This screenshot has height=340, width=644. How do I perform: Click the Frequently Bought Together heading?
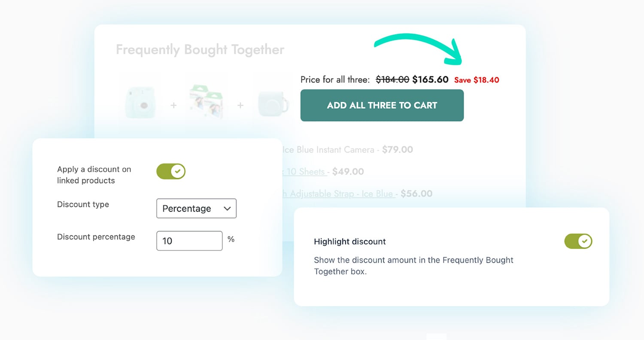199,49
